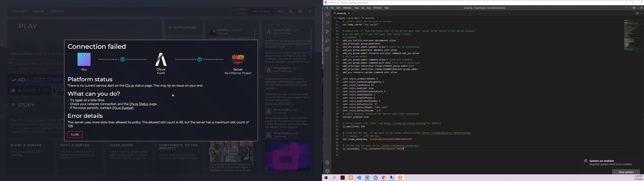
Task: Open the FiveM settings gear icon
Action: (300, 12)
